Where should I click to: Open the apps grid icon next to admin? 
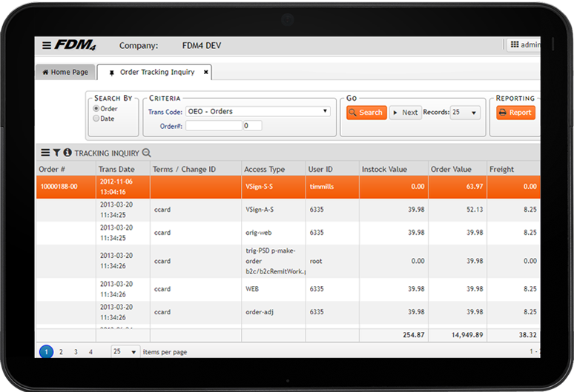[x=515, y=44]
